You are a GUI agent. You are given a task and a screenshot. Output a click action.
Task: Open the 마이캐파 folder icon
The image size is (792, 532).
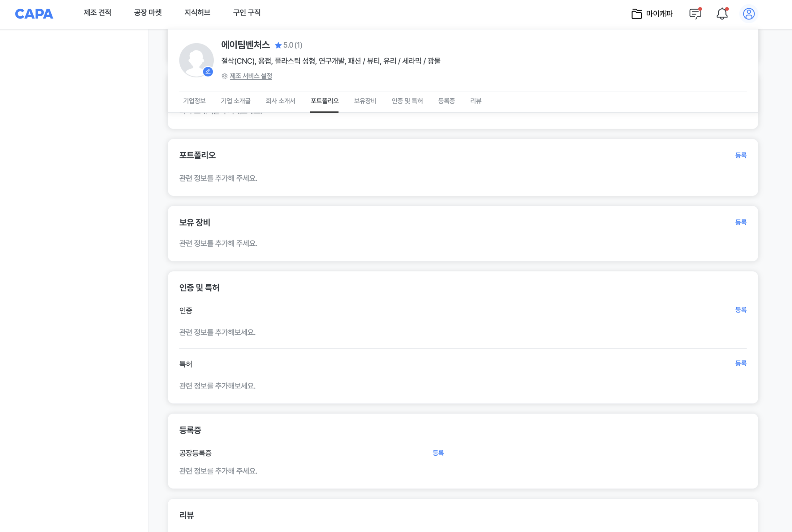636,14
